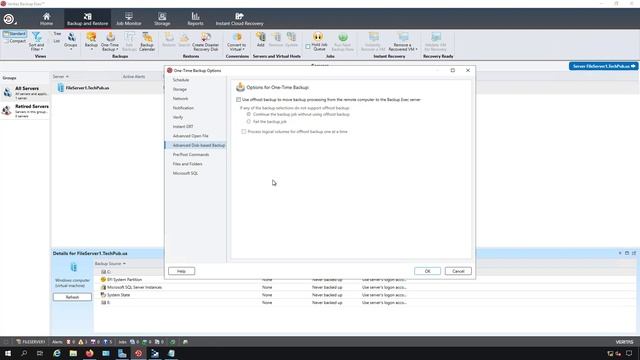Select Continue the backup job radio option
640x360 pixels.
click(249, 114)
